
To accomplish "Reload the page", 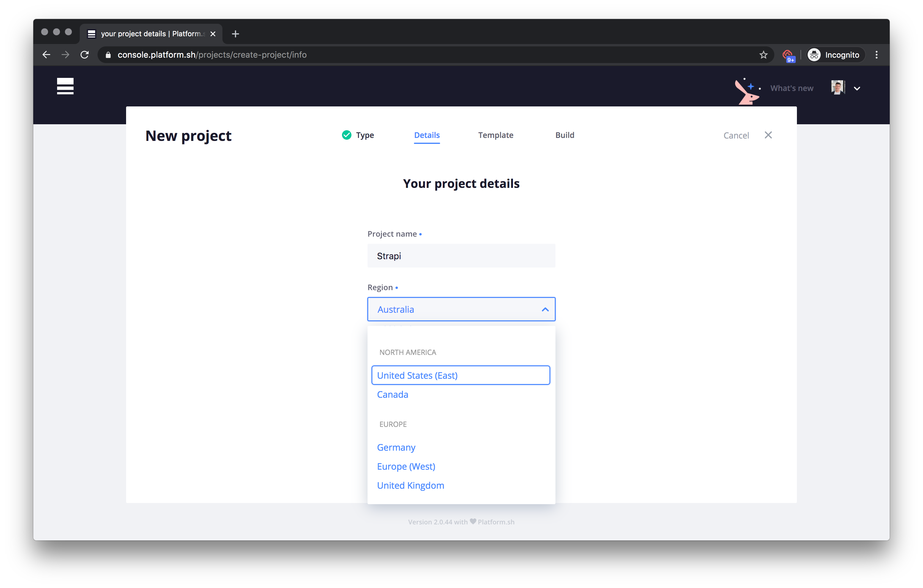I will coord(85,55).
